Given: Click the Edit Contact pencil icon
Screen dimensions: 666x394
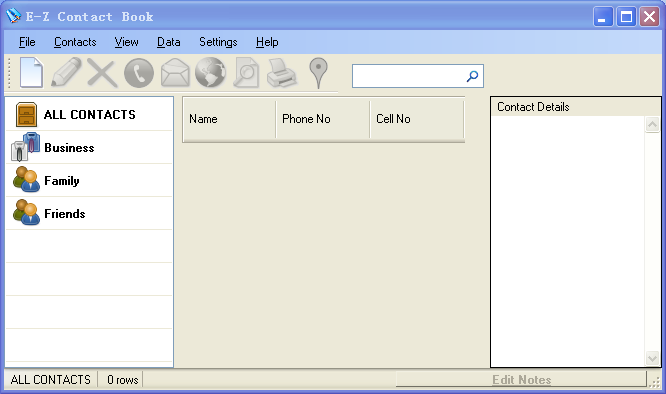Looking at the screenshot, I should pos(66,73).
